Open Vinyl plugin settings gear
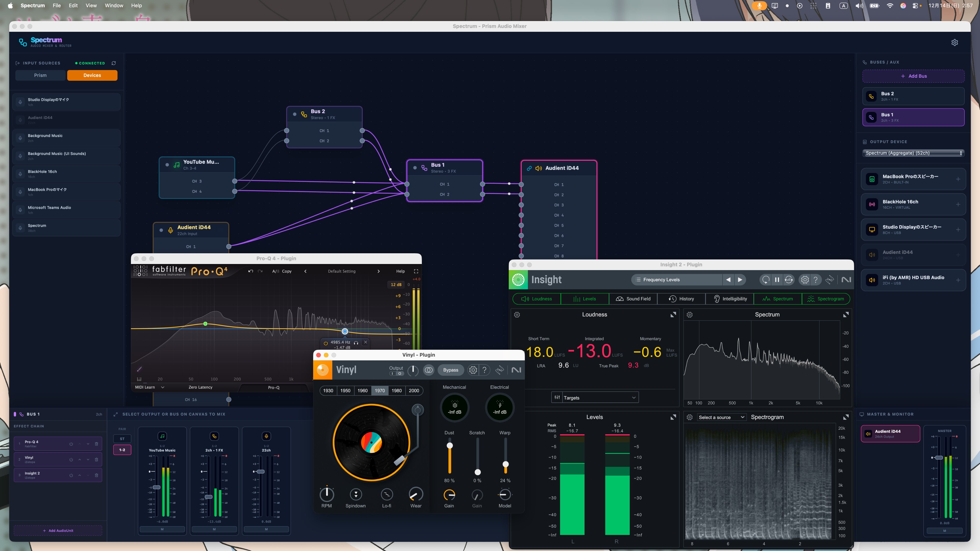 [x=473, y=370]
